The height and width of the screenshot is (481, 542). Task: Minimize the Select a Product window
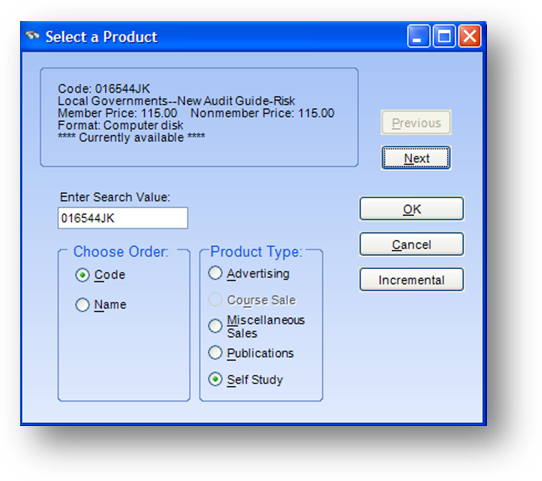[x=418, y=36]
